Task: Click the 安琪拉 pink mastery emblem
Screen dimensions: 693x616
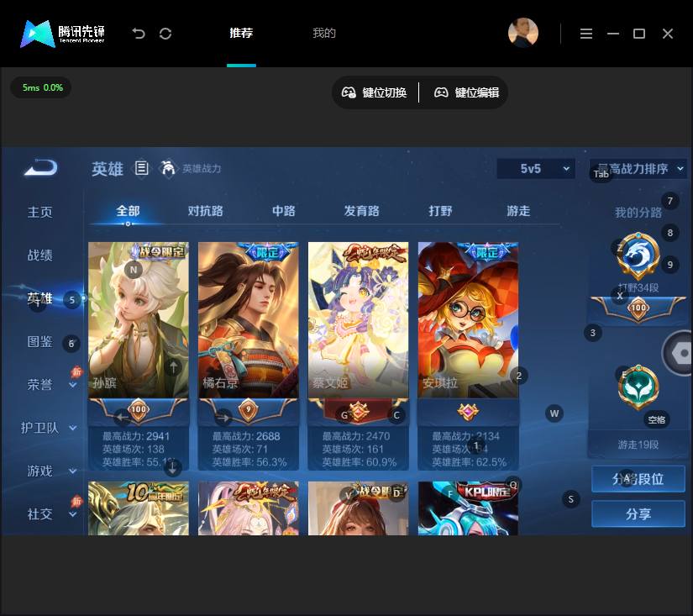Action: tap(468, 412)
